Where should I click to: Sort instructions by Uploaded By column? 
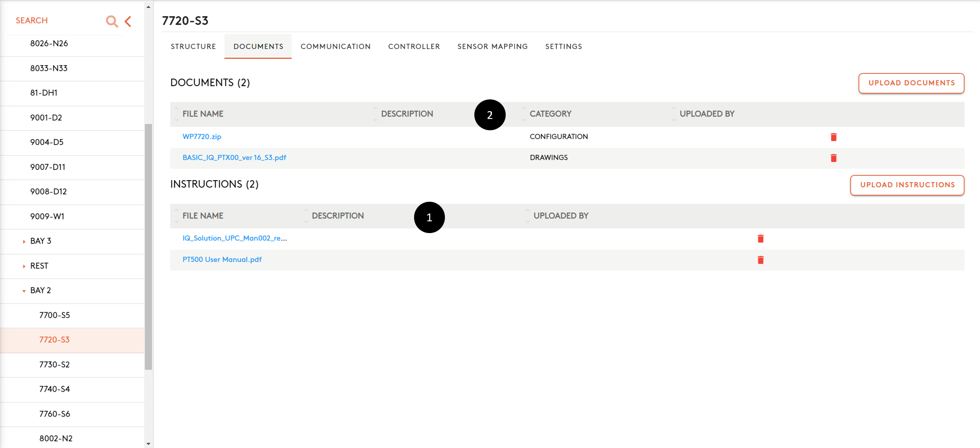click(x=561, y=216)
